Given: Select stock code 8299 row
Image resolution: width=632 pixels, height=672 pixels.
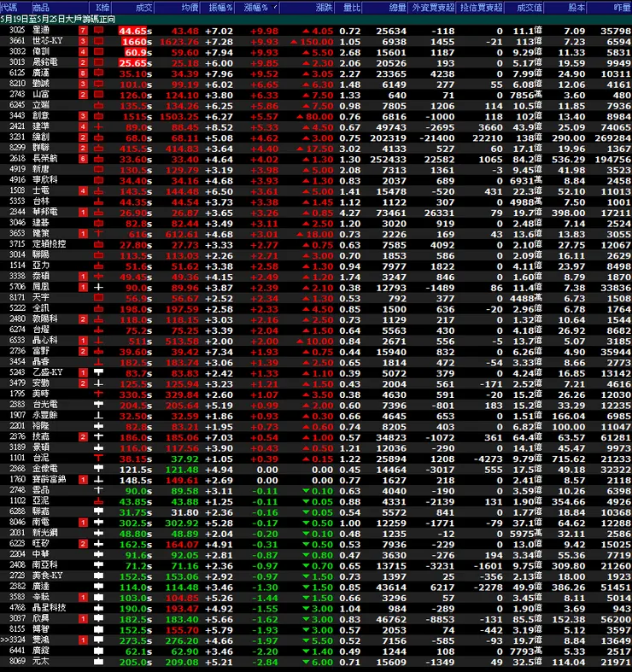Looking at the screenshot, I should tap(316, 149).
